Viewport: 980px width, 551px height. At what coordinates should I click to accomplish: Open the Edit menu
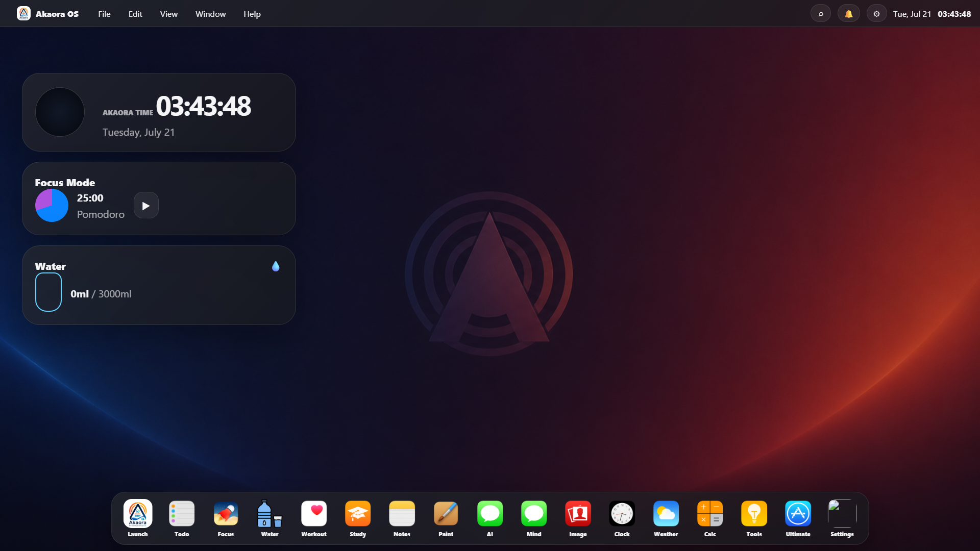coord(135,14)
